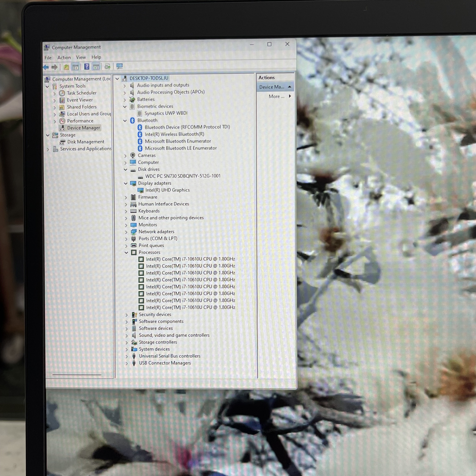Toggle the Show/Hide Console Tree toolbar button
476x476 pixels.
(75, 67)
